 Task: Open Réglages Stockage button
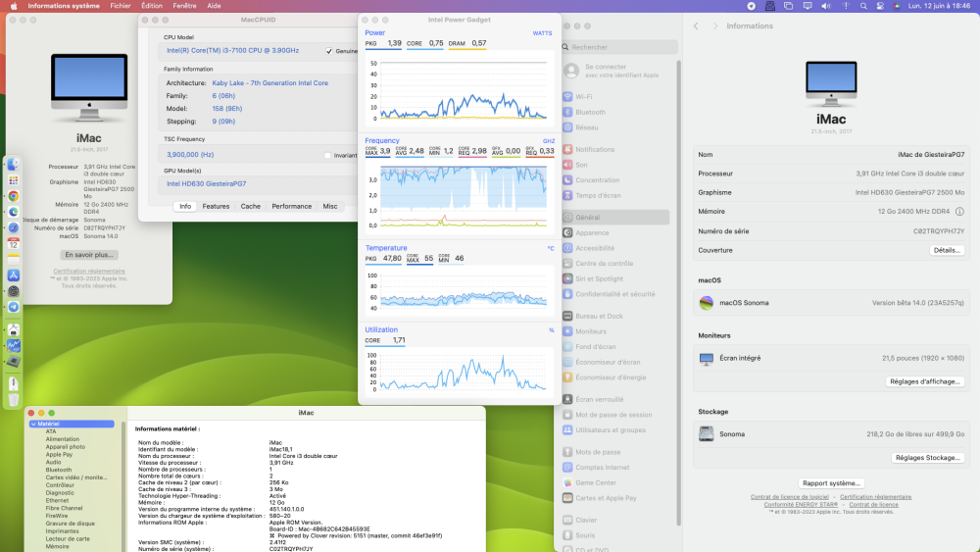[927, 458]
